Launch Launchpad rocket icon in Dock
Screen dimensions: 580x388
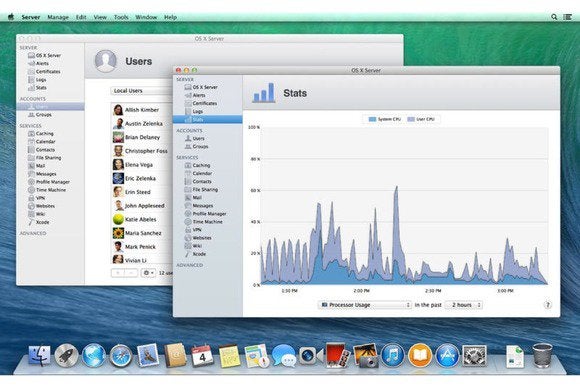[66, 355]
